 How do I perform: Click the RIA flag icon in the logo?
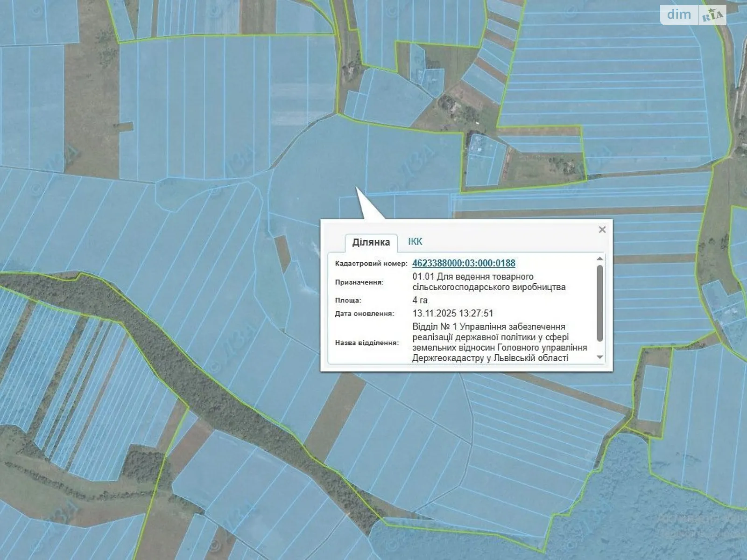(x=712, y=16)
